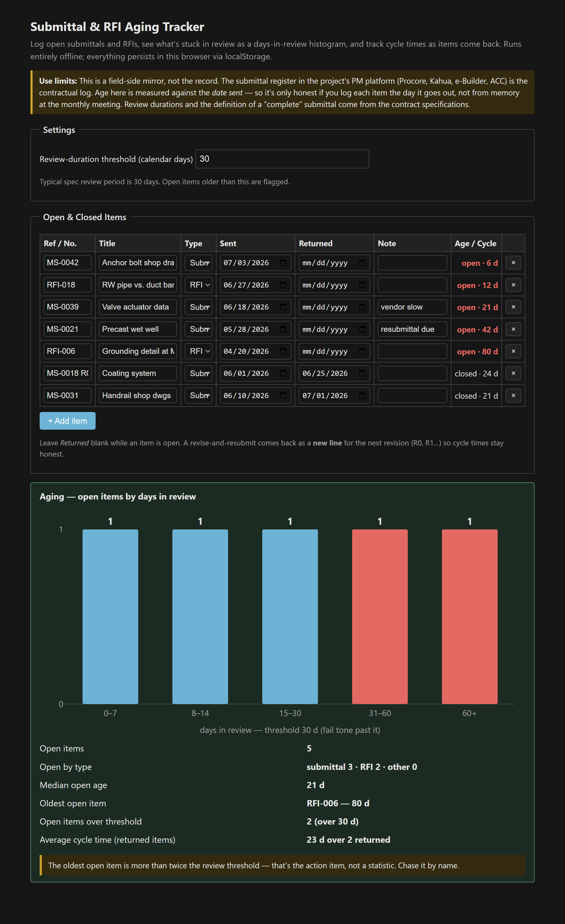Open calendar picker for 06/01/2026 sent date
The image size is (565, 924).
click(x=283, y=373)
